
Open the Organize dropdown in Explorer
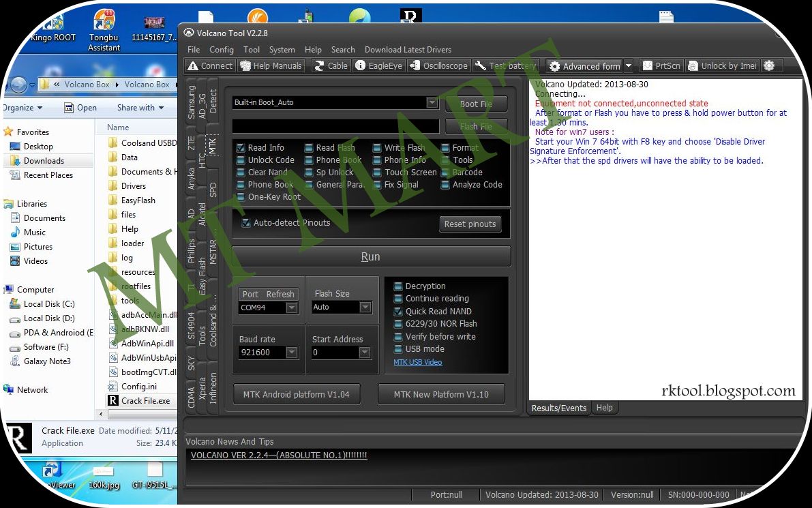(22, 108)
